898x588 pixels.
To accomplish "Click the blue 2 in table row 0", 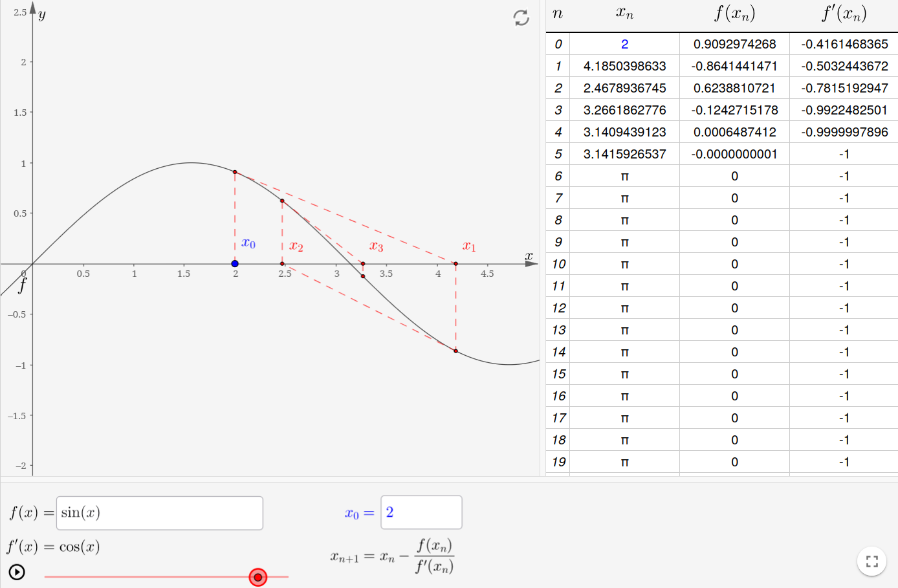I will [624, 44].
